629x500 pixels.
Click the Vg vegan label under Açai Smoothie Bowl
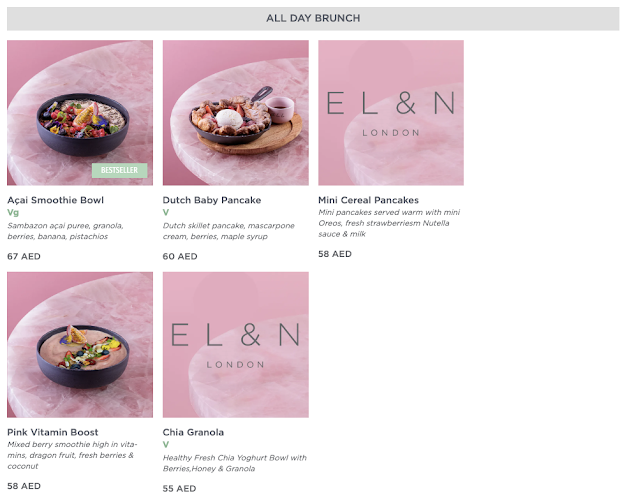(x=13, y=213)
